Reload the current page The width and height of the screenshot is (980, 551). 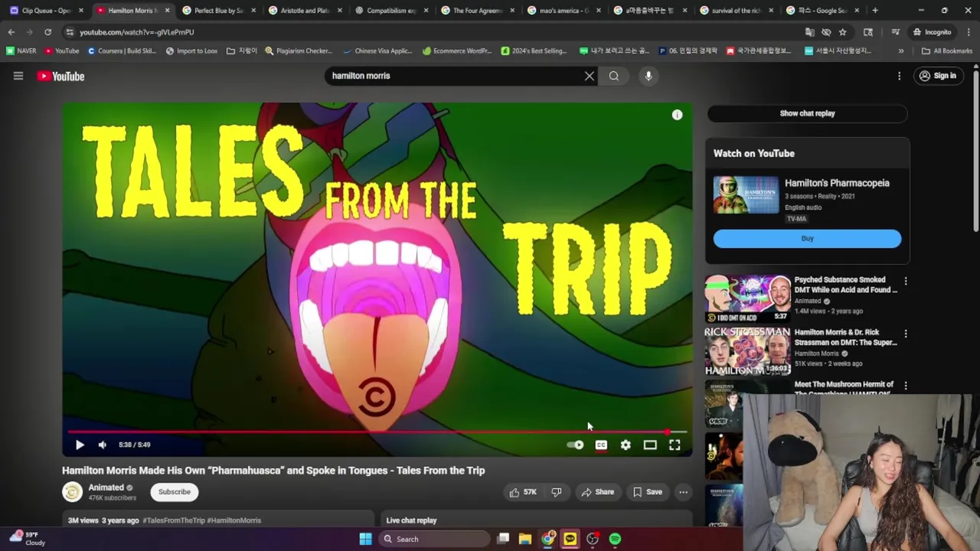click(x=47, y=32)
